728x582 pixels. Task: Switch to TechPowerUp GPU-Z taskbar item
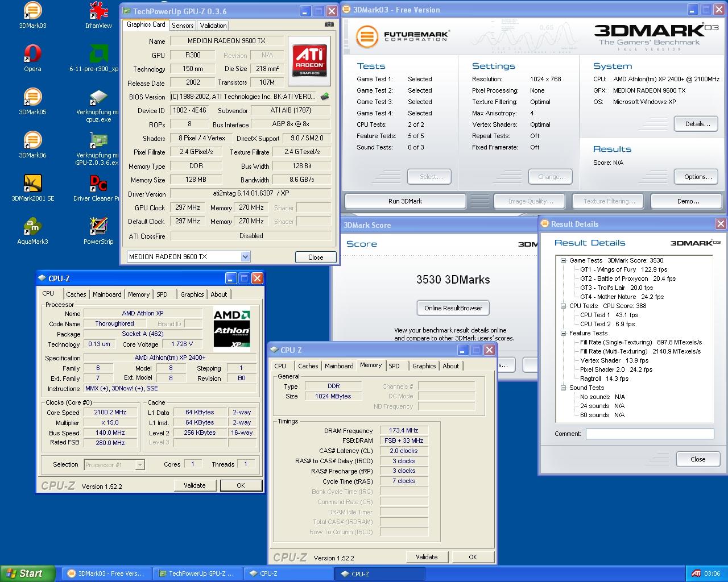(x=198, y=573)
